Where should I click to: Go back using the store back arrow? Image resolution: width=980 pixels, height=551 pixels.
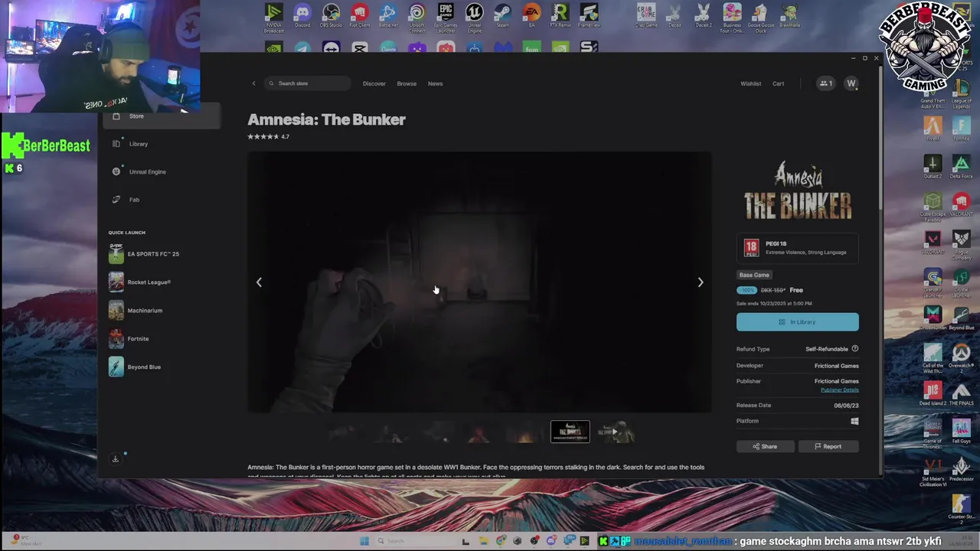click(253, 83)
